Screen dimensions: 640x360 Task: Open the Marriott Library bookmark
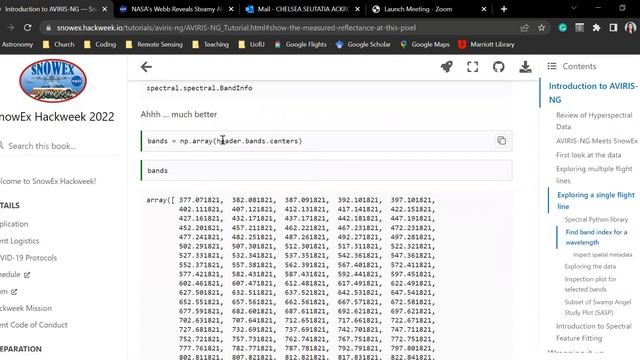[x=487, y=44]
